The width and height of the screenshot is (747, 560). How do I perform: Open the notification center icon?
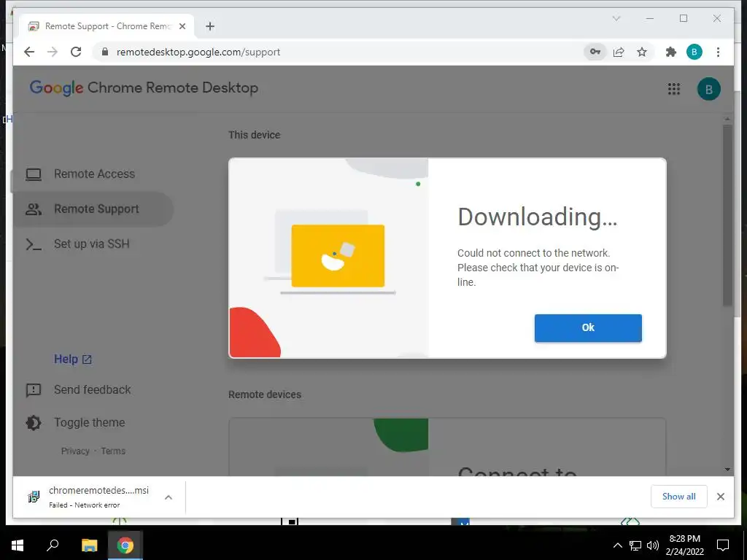click(723, 545)
